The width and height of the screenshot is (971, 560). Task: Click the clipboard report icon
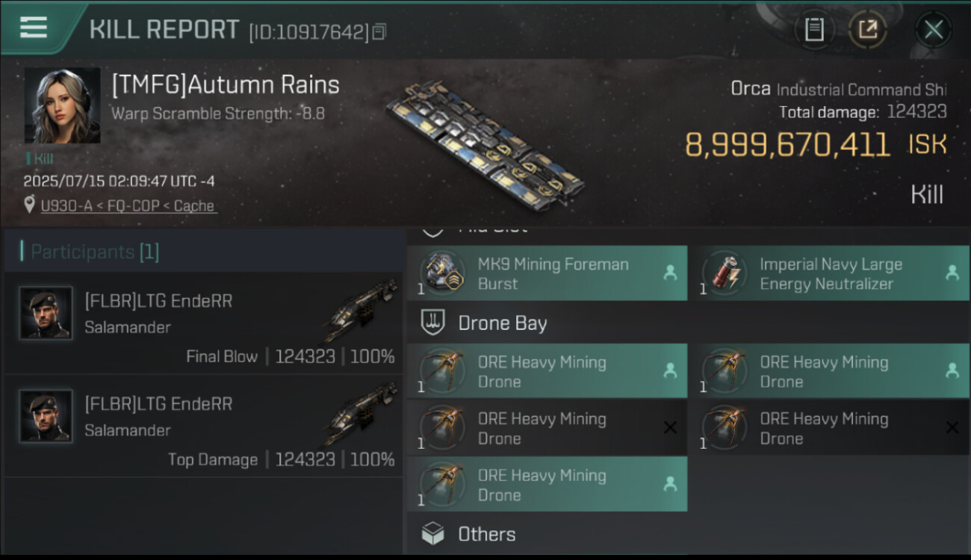point(813,30)
